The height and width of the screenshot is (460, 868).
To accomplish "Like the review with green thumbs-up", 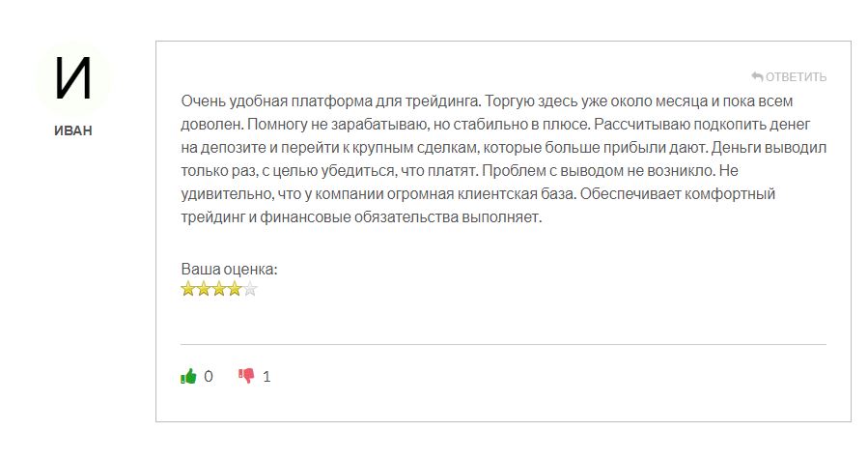I will point(189,376).
